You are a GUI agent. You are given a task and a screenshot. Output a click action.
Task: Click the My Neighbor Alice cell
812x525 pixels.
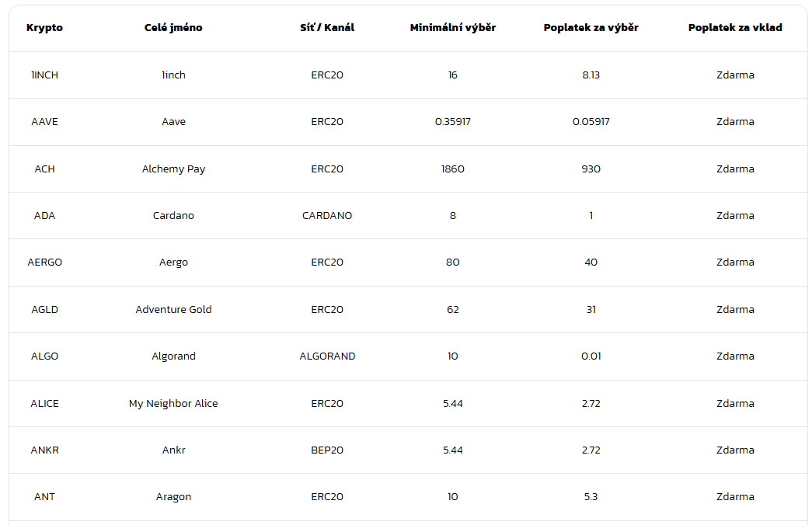click(x=173, y=404)
